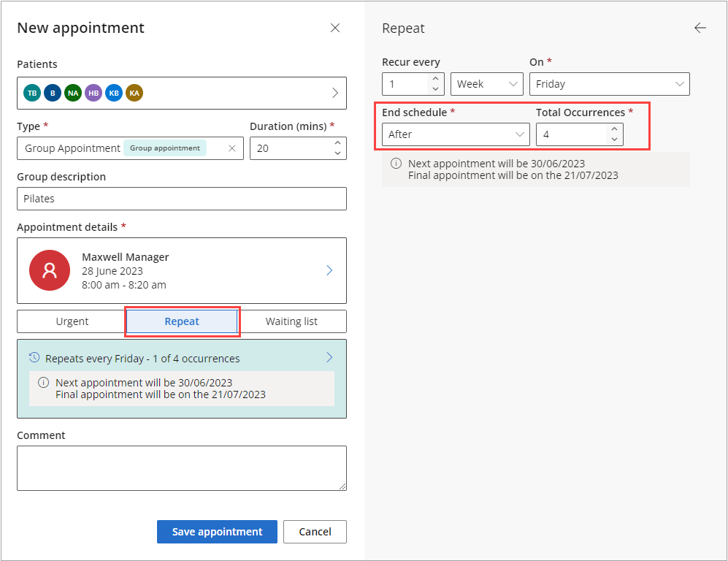Click the Save appointment button
Viewport: 728px width, 561px height.
[217, 532]
